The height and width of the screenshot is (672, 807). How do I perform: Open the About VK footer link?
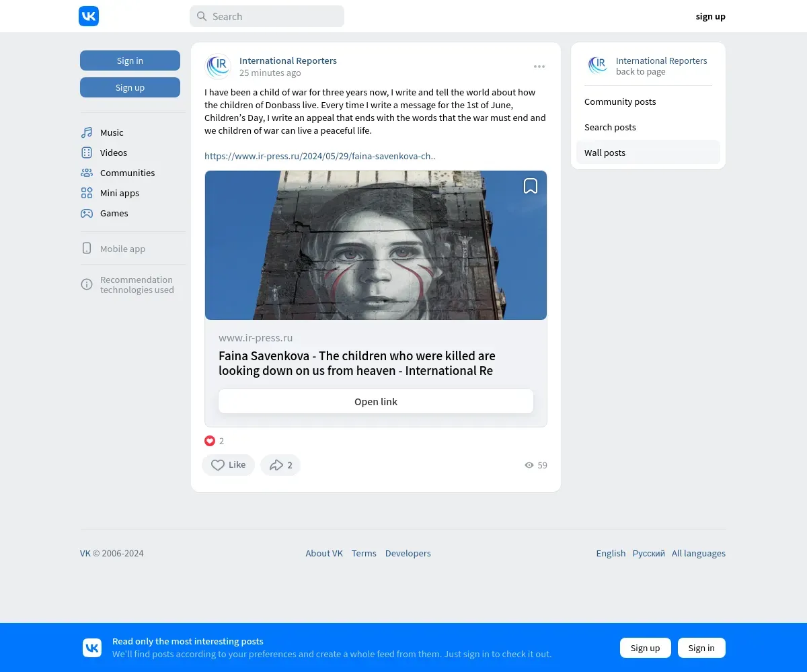[324, 553]
